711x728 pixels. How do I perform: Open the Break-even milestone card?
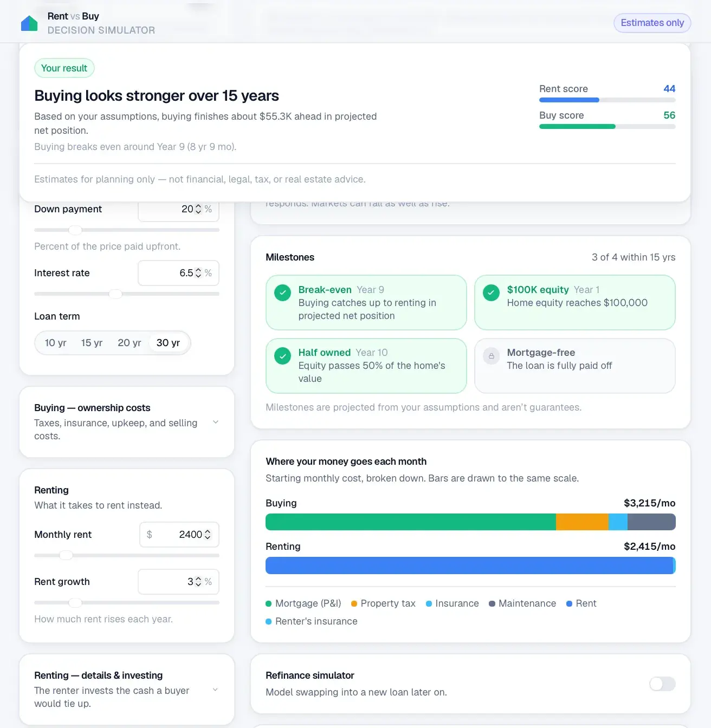point(366,303)
